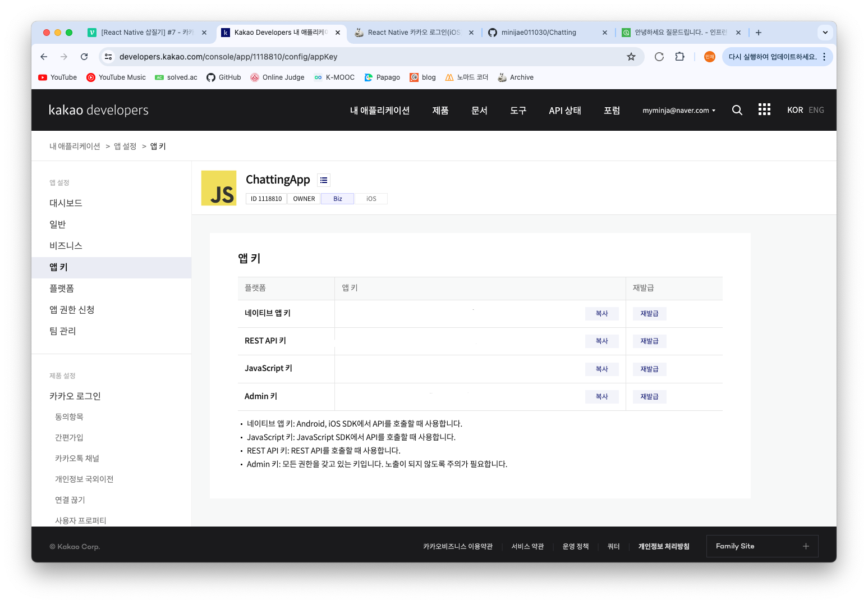Open the GitHub bookmark
This screenshot has width=868, height=604.
pos(224,77)
